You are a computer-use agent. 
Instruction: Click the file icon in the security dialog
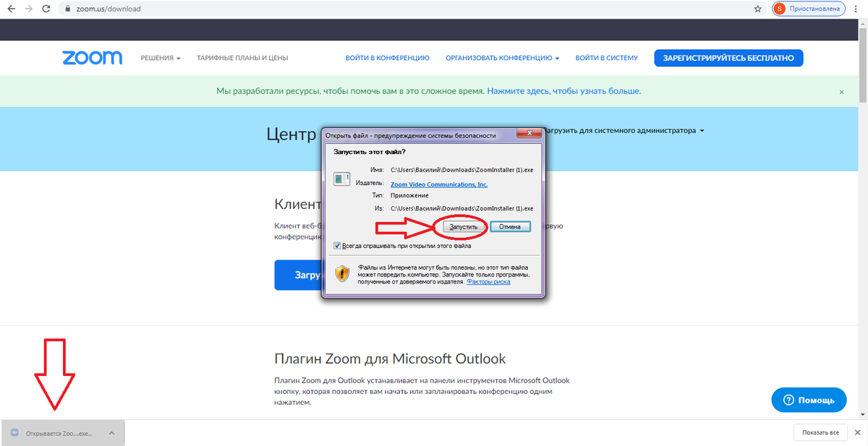tap(341, 178)
